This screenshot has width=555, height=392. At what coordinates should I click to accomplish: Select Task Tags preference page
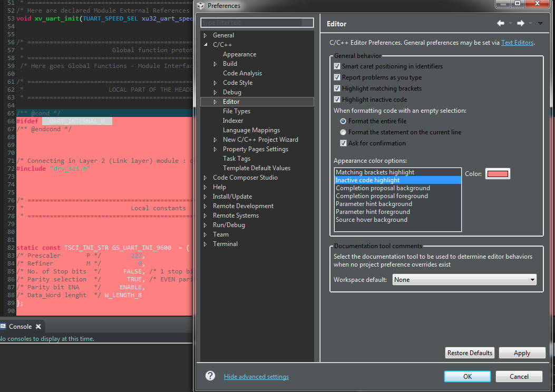click(x=237, y=159)
